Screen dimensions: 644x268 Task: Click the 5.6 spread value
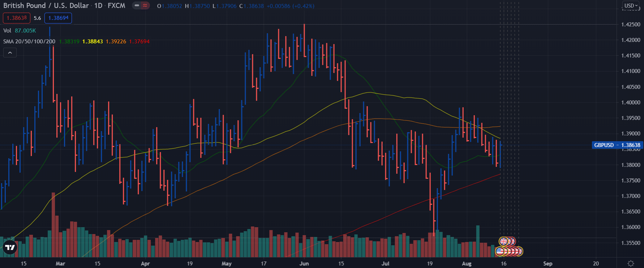click(37, 18)
